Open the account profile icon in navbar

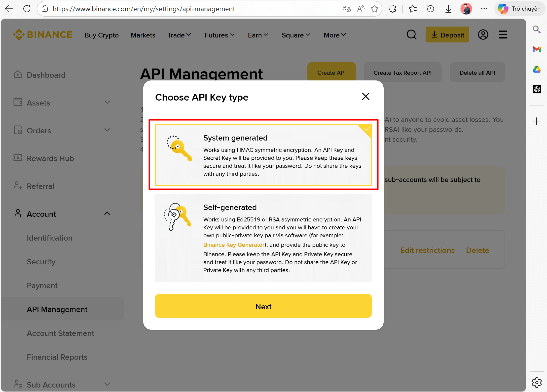483,35
